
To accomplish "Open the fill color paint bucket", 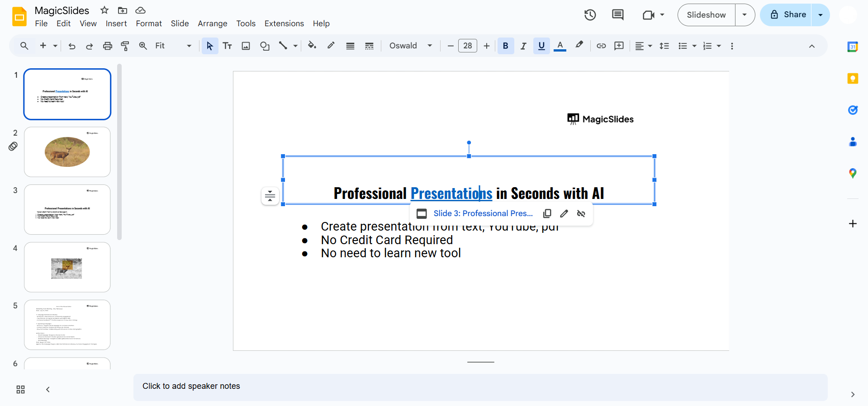I will click(x=312, y=46).
